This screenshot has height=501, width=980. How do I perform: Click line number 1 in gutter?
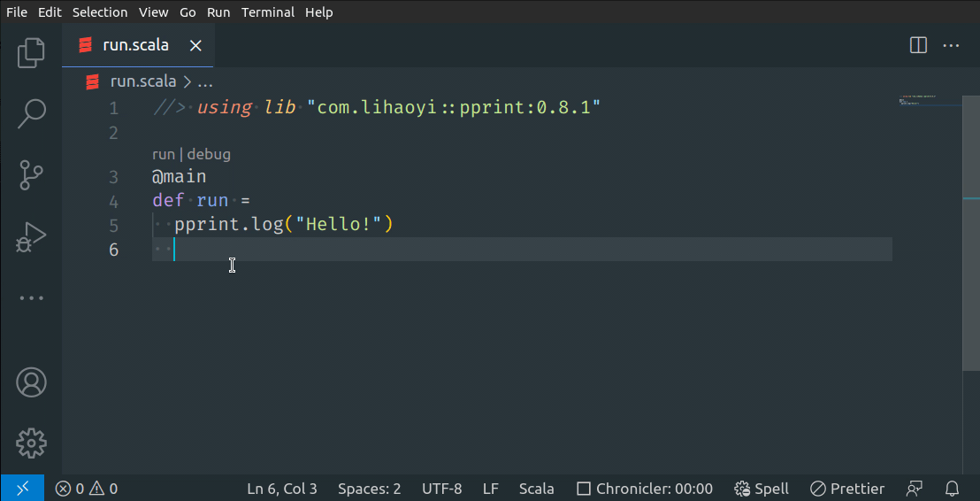pyautogui.click(x=113, y=109)
